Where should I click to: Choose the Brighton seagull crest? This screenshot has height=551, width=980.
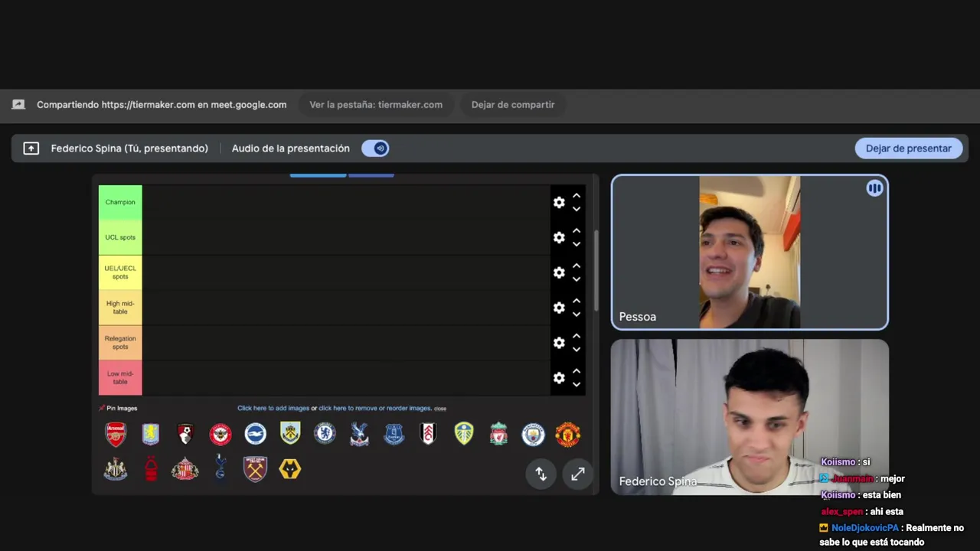[255, 435]
